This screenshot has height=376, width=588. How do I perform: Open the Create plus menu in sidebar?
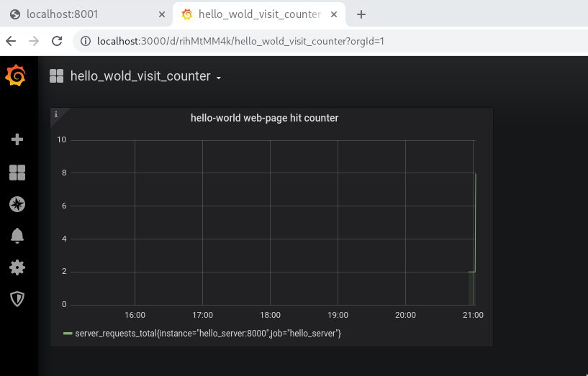tap(17, 139)
